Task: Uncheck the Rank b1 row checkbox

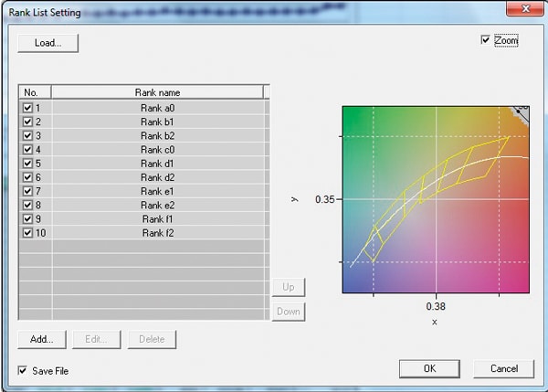Action: tap(27, 122)
